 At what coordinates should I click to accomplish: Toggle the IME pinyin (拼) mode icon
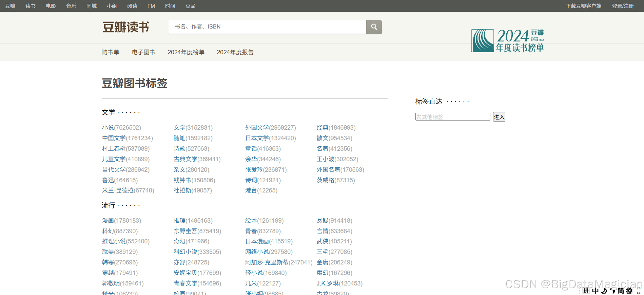click(x=586, y=291)
